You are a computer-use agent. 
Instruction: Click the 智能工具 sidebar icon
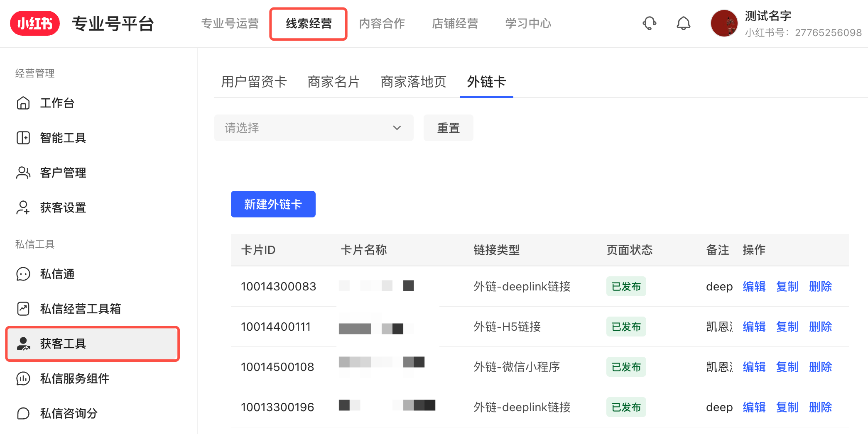click(x=23, y=138)
